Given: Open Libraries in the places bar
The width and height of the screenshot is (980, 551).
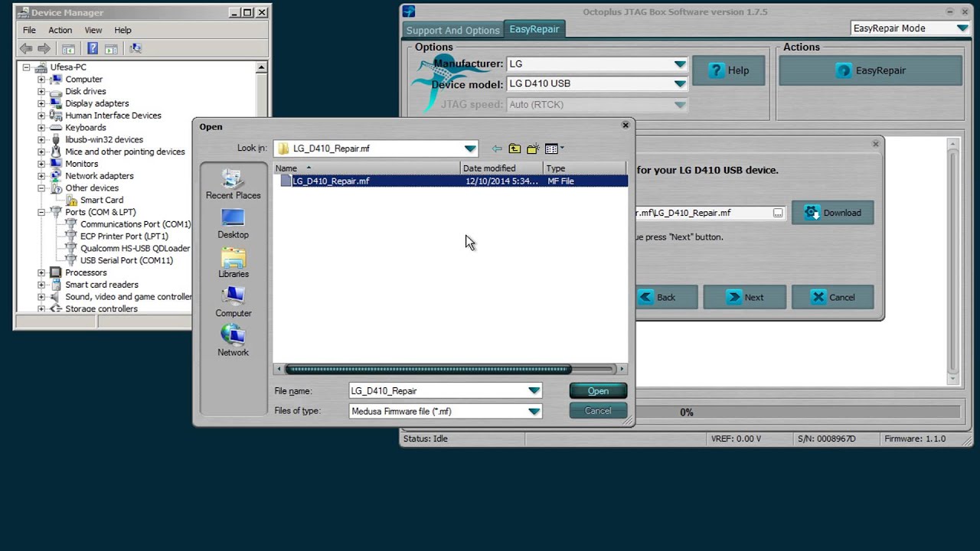Looking at the screenshot, I should [x=233, y=262].
